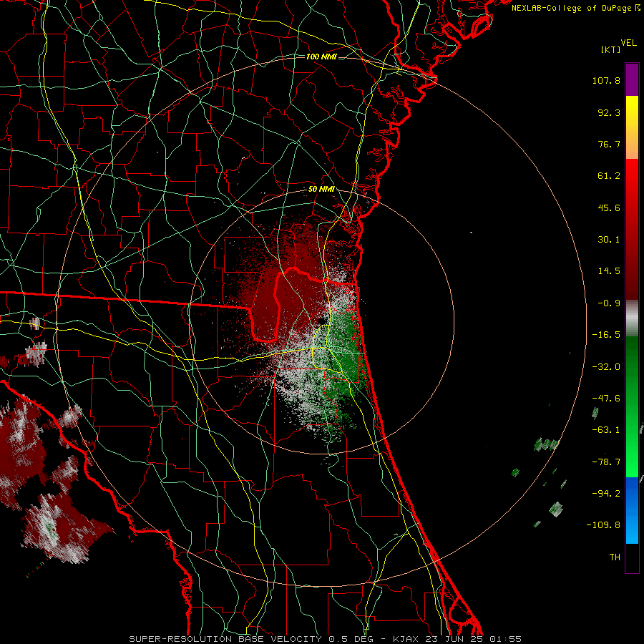This screenshot has height=644, width=644.
Task: Click the 61.2 velocity scale value
Action: coord(609,176)
